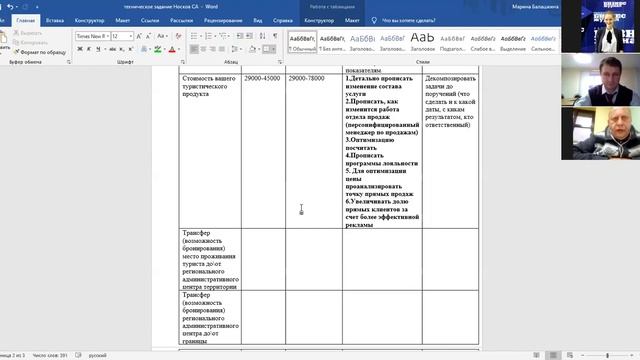This screenshot has height=360, width=640.
Task: Apply green text highlight color
Action: pos(158,49)
